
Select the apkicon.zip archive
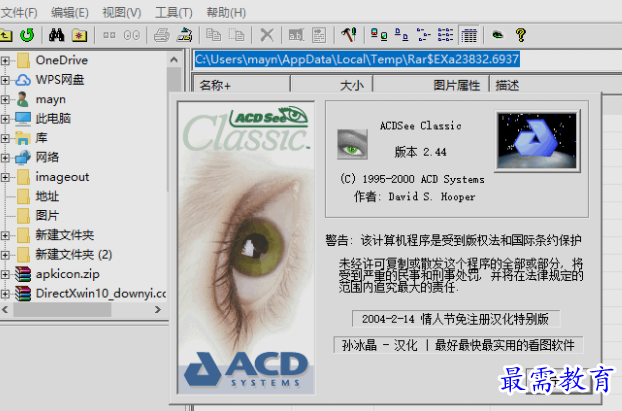click(x=67, y=274)
